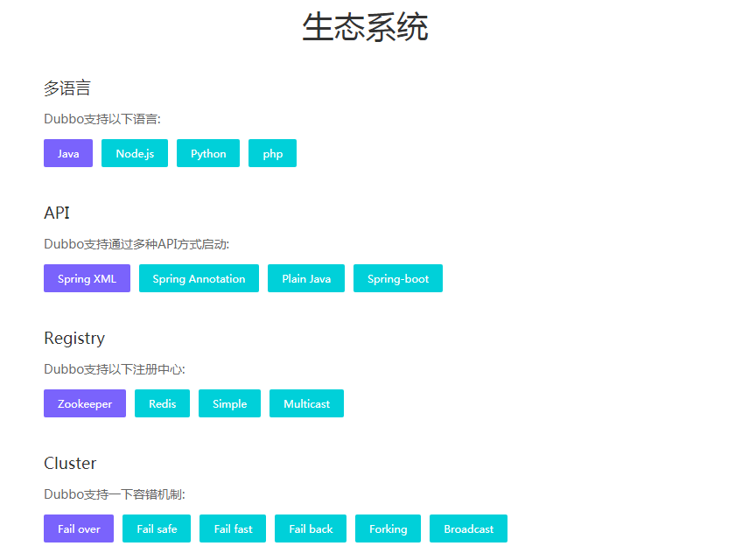The width and height of the screenshot is (735, 560).
Task: Choose Fail safe cluster option
Action: 157,528
